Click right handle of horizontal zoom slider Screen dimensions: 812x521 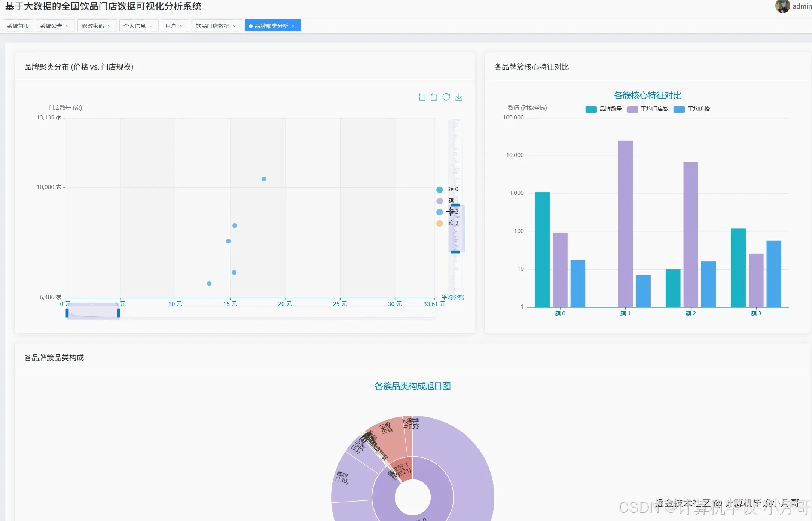pyautogui.click(x=119, y=313)
